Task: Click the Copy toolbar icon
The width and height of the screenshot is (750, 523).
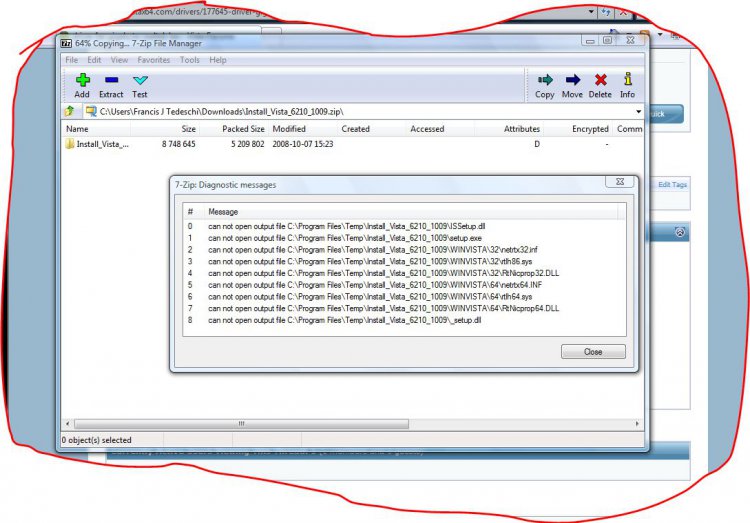Action: tap(545, 80)
